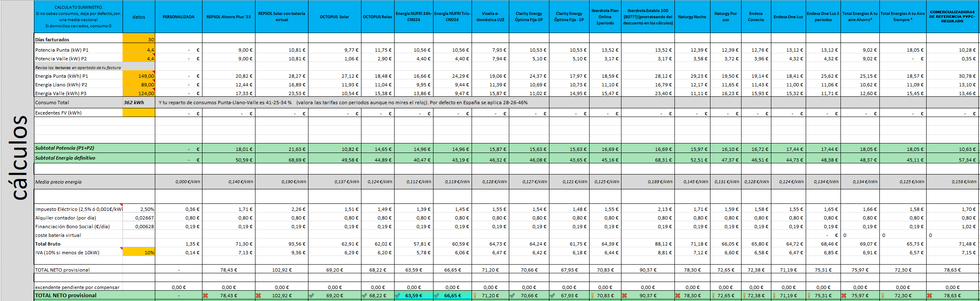Click the '0,112 €/kWh' average price cell
Screen dimensions: 980x301
(414, 182)
